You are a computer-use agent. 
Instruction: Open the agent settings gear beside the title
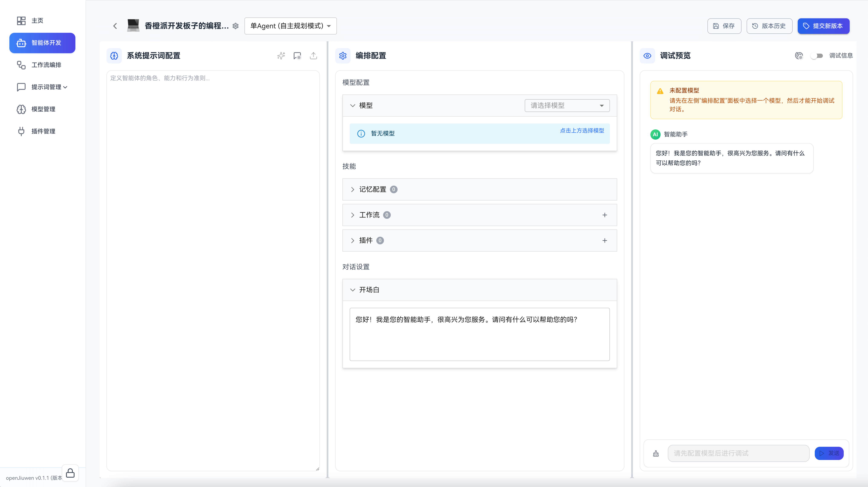(236, 26)
